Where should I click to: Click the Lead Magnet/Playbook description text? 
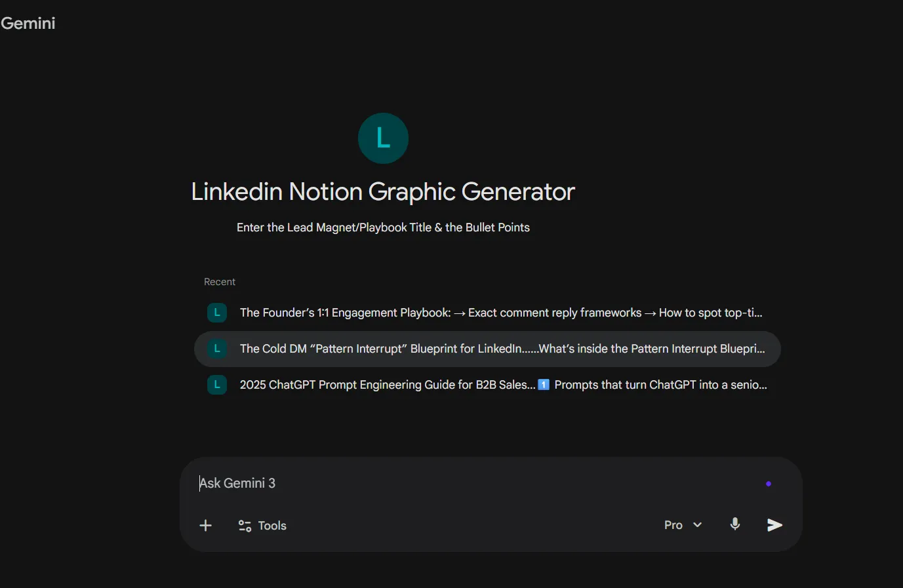click(x=383, y=227)
